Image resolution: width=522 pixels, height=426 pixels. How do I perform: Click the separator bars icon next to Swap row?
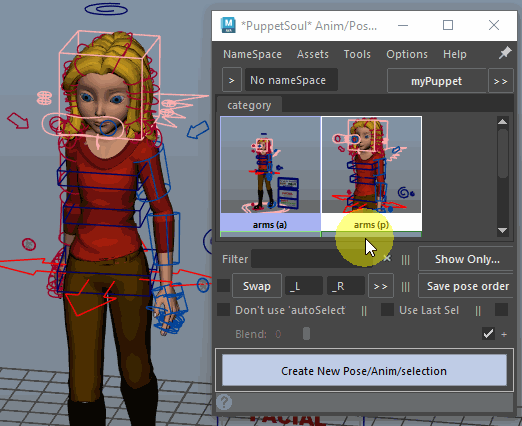[x=405, y=287]
